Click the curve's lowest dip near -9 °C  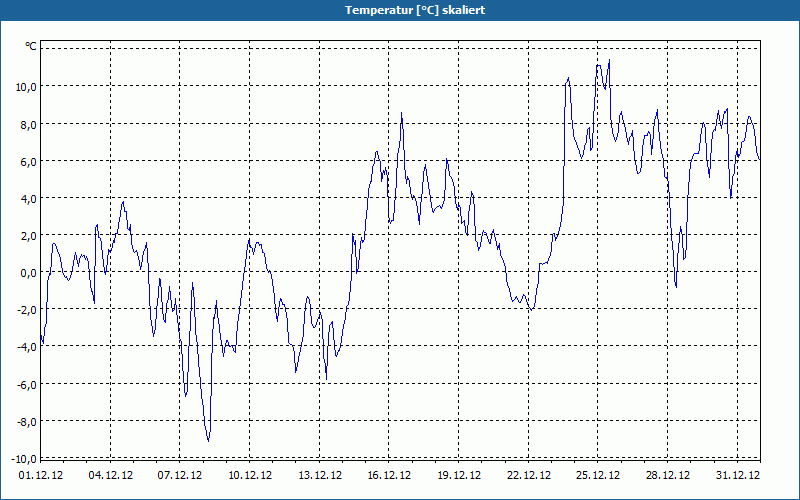click(x=208, y=440)
